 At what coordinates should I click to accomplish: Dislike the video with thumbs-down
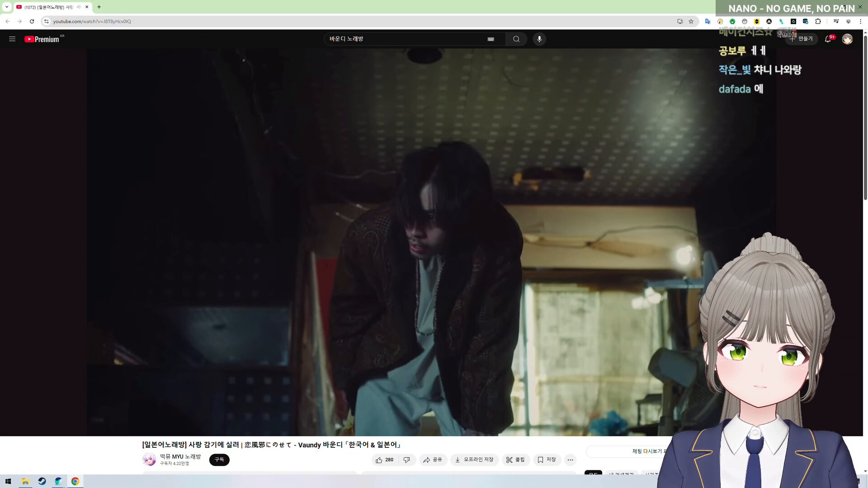point(406,460)
